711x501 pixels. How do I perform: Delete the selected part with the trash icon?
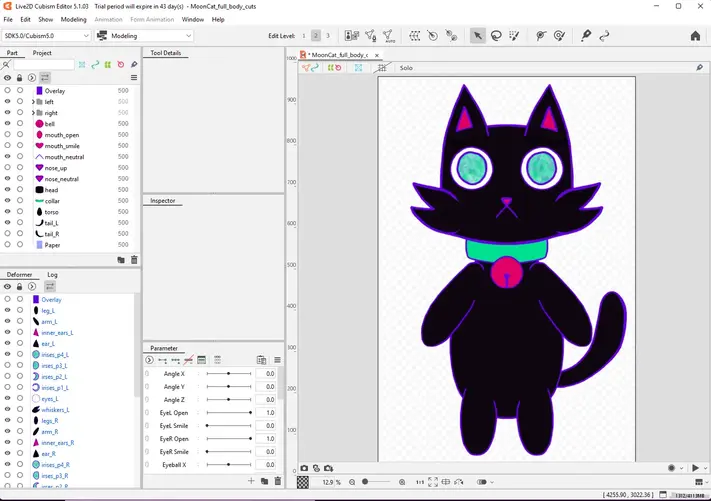(x=134, y=260)
